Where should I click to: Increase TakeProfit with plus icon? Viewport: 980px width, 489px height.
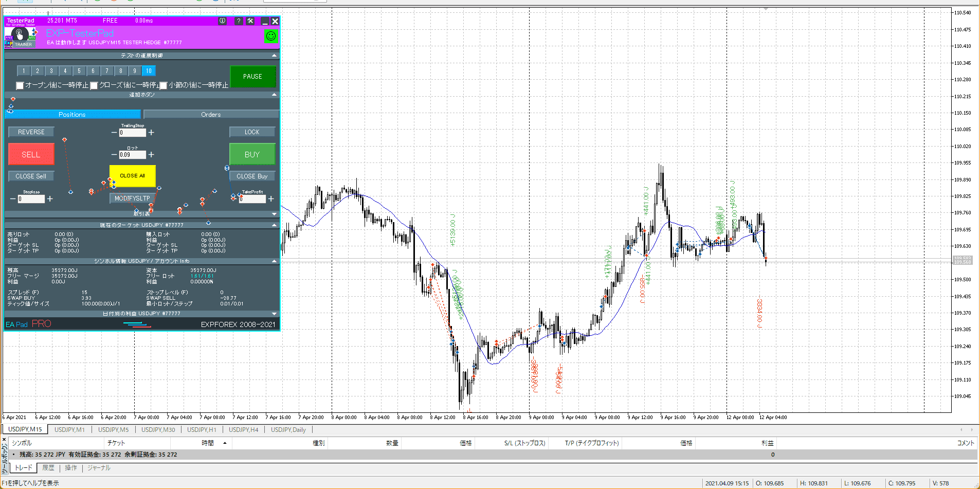271,199
